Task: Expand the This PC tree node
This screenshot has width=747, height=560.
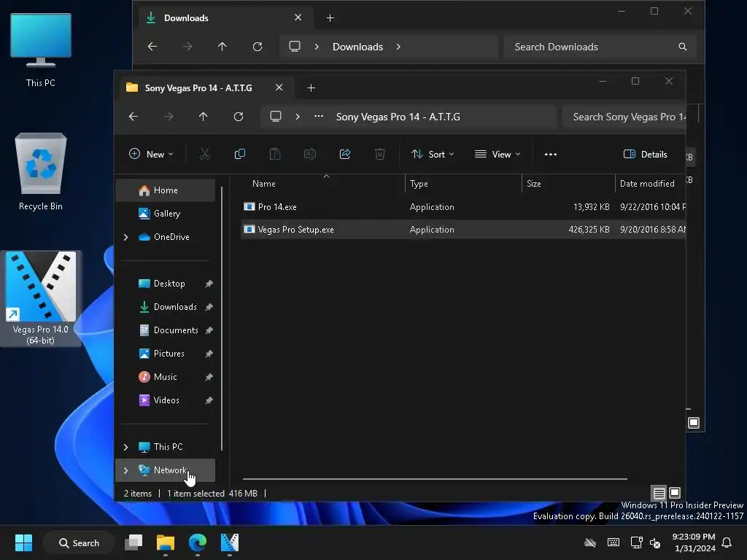Action: coord(125,447)
